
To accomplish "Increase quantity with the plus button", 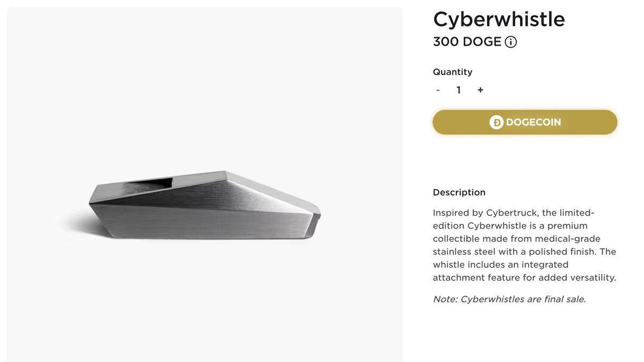I will pos(480,90).
